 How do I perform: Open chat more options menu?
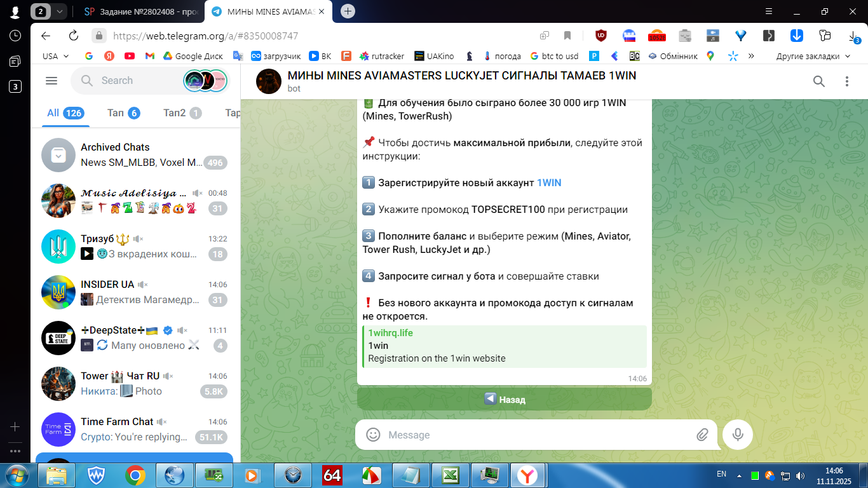(x=847, y=81)
